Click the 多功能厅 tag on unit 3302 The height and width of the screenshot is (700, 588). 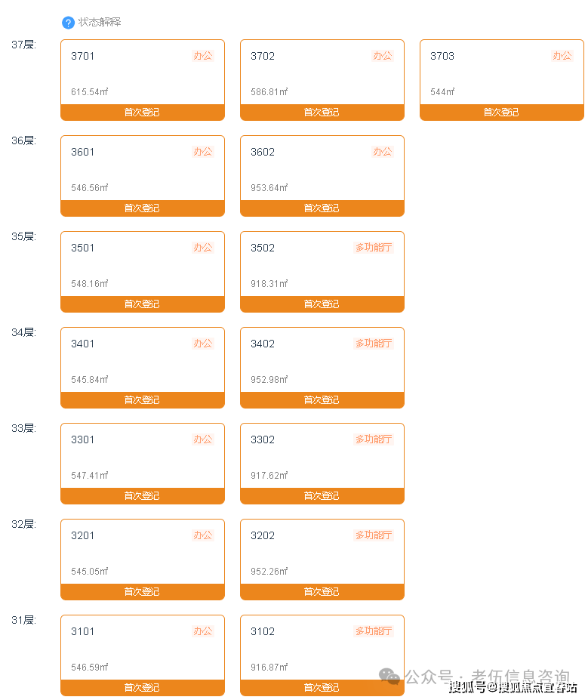[374, 439]
